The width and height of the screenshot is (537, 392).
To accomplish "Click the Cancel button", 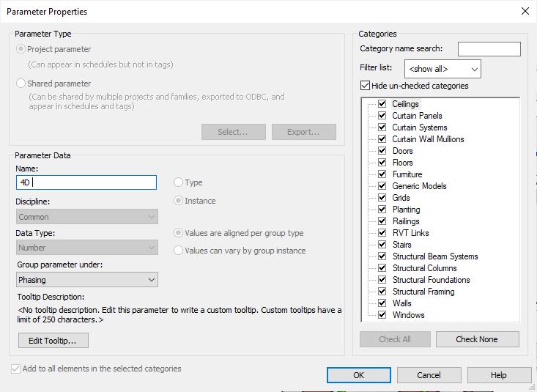I will click(x=429, y=375).
